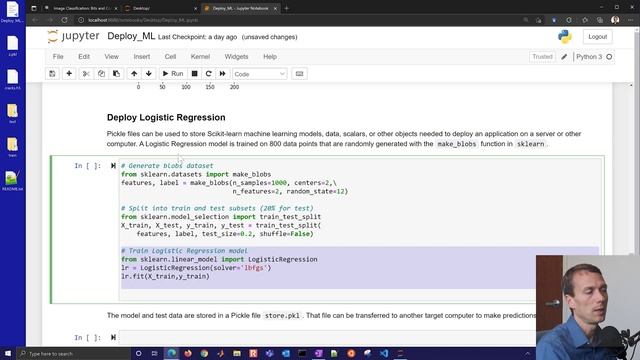Open the browser profile avatar

[x=615, y=20]
